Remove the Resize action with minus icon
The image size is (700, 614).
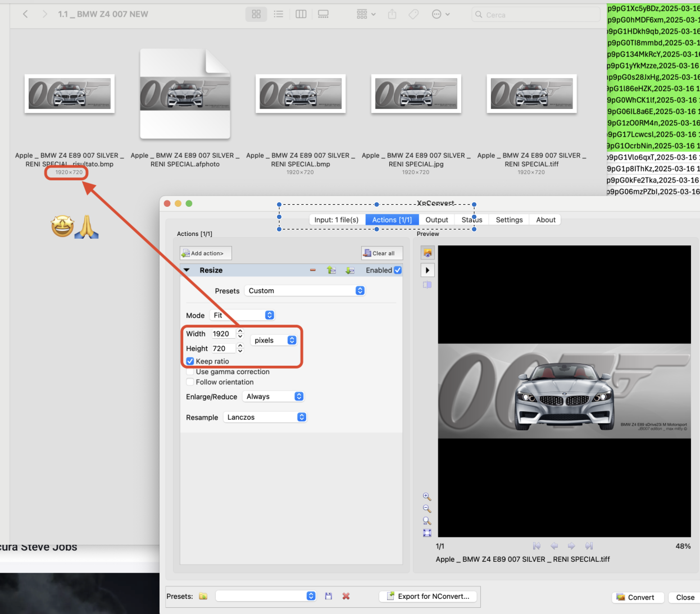313,270
